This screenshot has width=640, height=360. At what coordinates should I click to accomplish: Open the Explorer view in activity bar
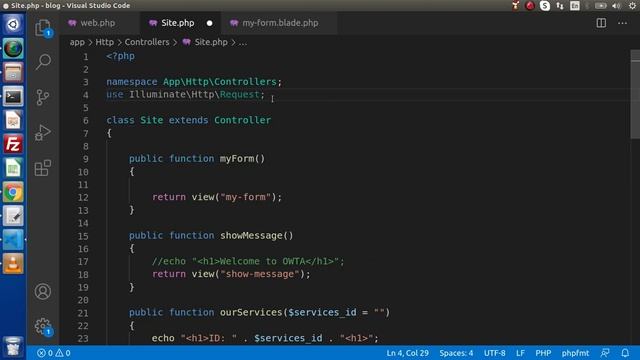pos(42,28)
